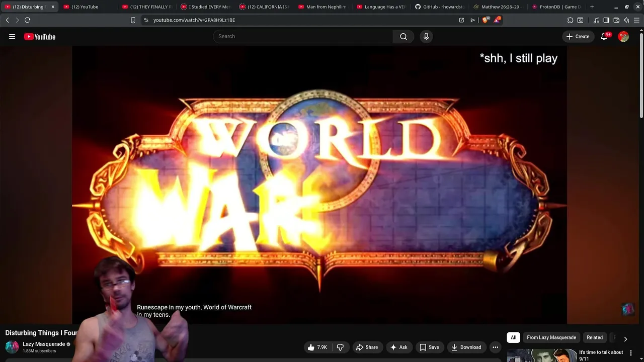This screenshot has height=362, width=644.
Task: Share this video
Action: [x=367, y=347]
